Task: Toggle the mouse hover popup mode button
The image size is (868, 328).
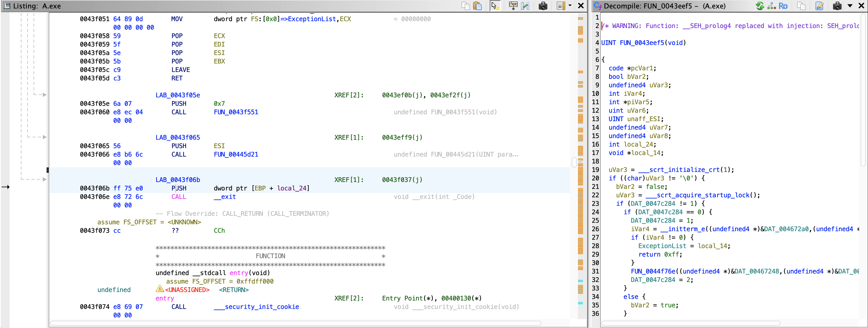Action: pyautogui.click(x=494, y=6)
